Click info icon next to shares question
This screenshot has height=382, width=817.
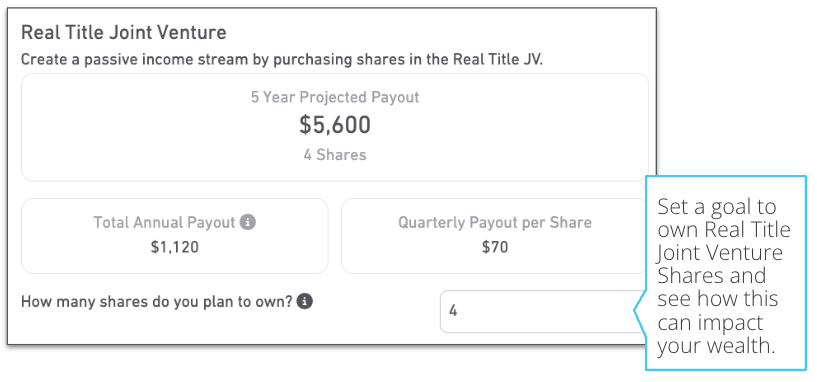point(305,301)
